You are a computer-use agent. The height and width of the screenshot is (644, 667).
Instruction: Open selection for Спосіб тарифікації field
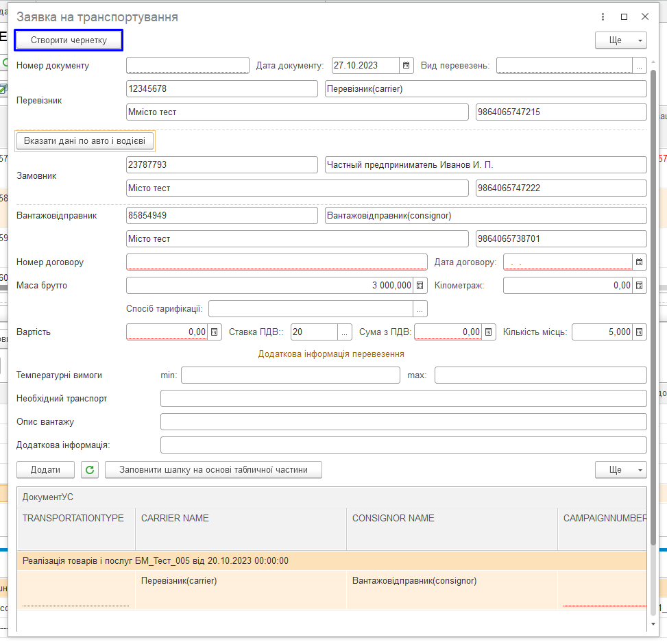(420, 309)
